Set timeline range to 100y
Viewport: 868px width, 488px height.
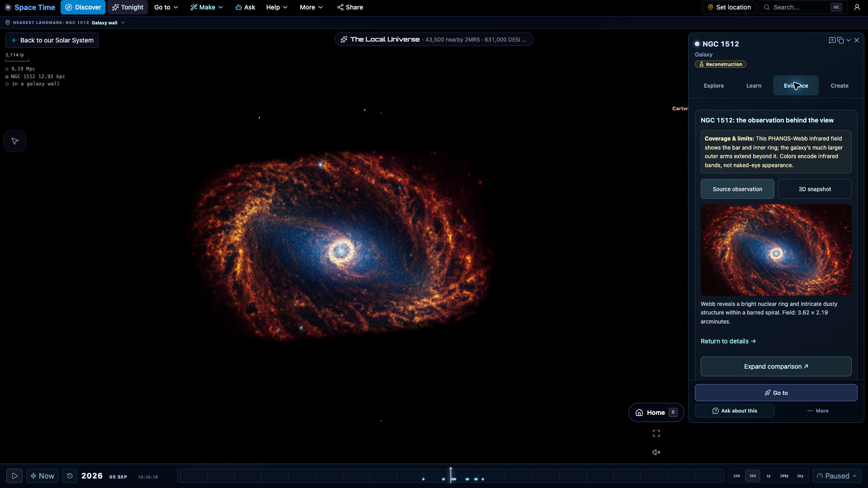click(784, 476)
